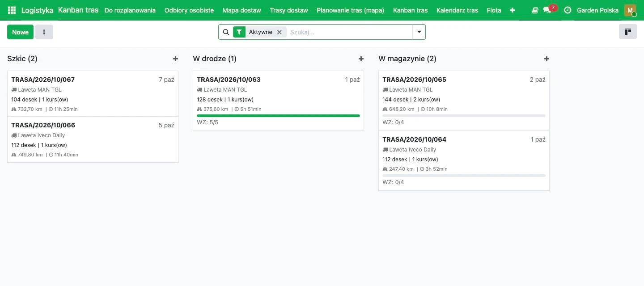Open Kalendarz tras menu
This screenshot has height=286, width=644.
(x=457, y=10)
